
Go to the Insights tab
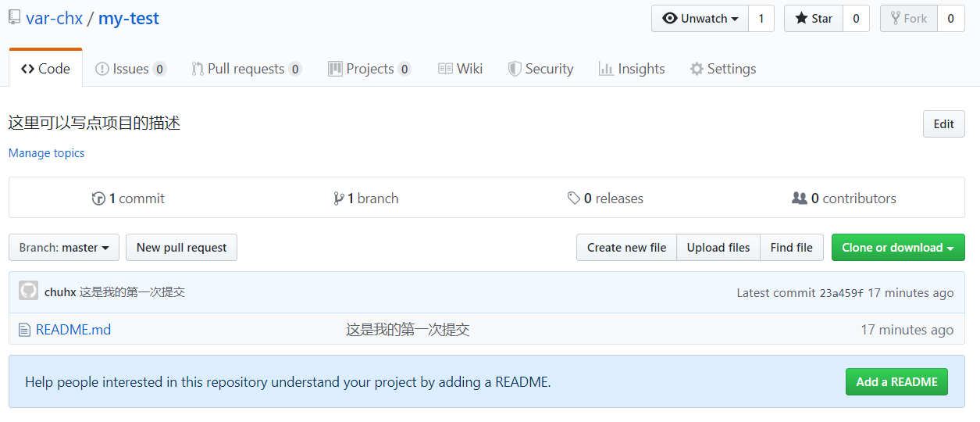[x=632, y=69]
